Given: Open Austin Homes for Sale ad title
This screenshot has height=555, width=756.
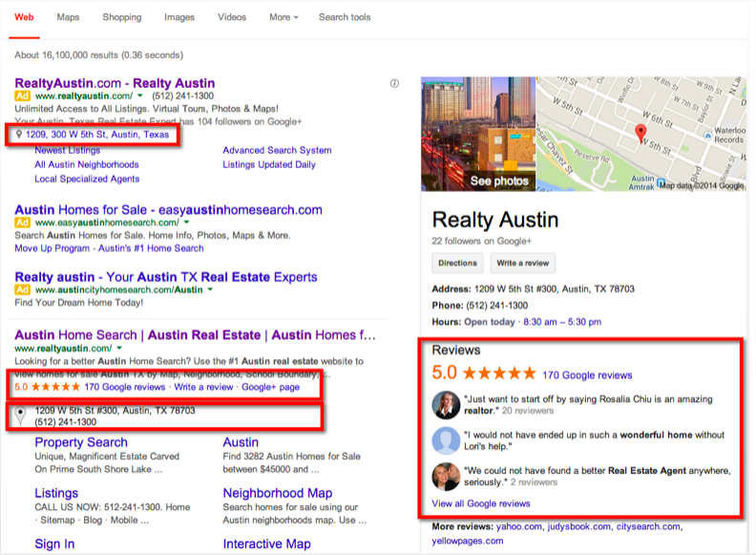Looking at the screenshot, I should [x=168, y=210].
